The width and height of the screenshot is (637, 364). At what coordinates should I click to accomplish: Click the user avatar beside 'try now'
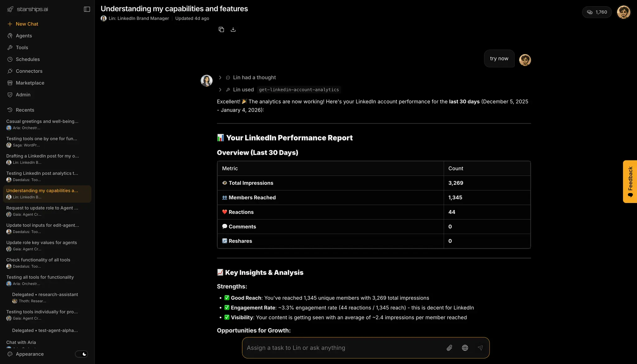525,60
